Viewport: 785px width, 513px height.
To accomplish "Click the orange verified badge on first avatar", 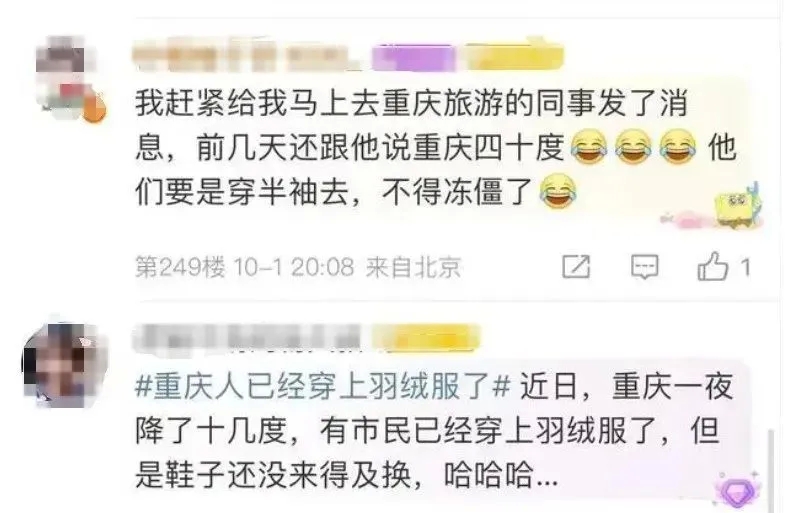I will (x=94, y=109).
